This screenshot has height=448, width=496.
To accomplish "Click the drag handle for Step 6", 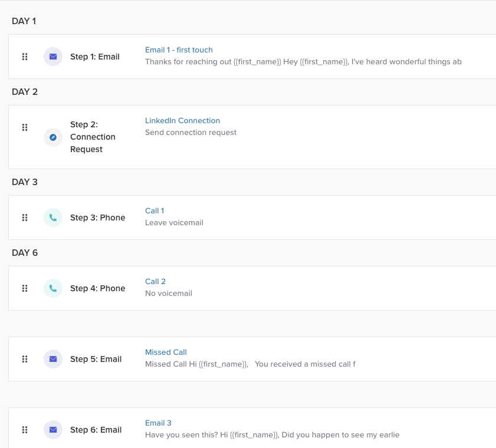I will pos(25,430).
